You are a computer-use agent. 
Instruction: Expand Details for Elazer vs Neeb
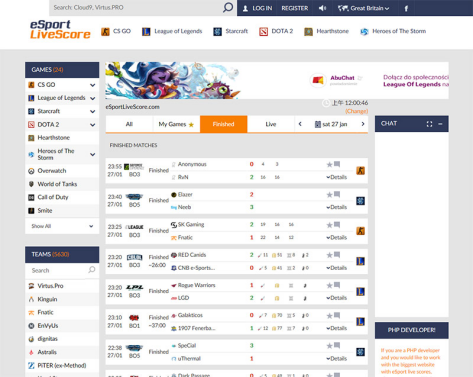tap(337, 207)
